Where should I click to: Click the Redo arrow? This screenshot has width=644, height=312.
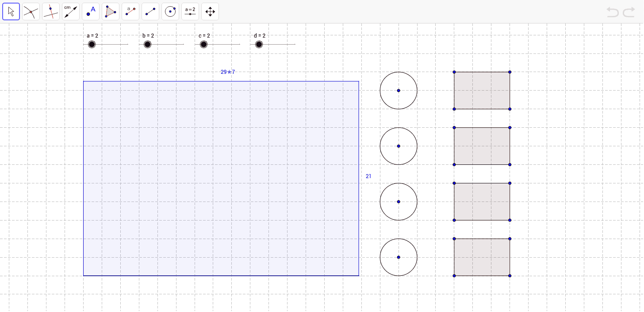[629, 12]
